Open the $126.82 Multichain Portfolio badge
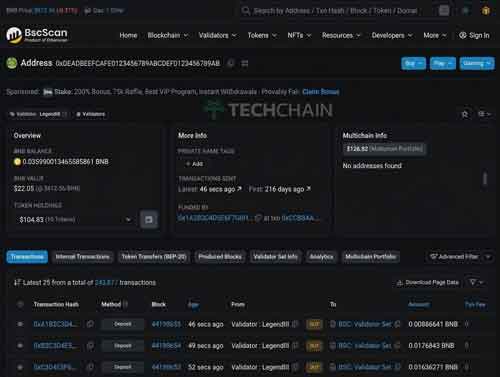500x377 pixels. (384, 149)
